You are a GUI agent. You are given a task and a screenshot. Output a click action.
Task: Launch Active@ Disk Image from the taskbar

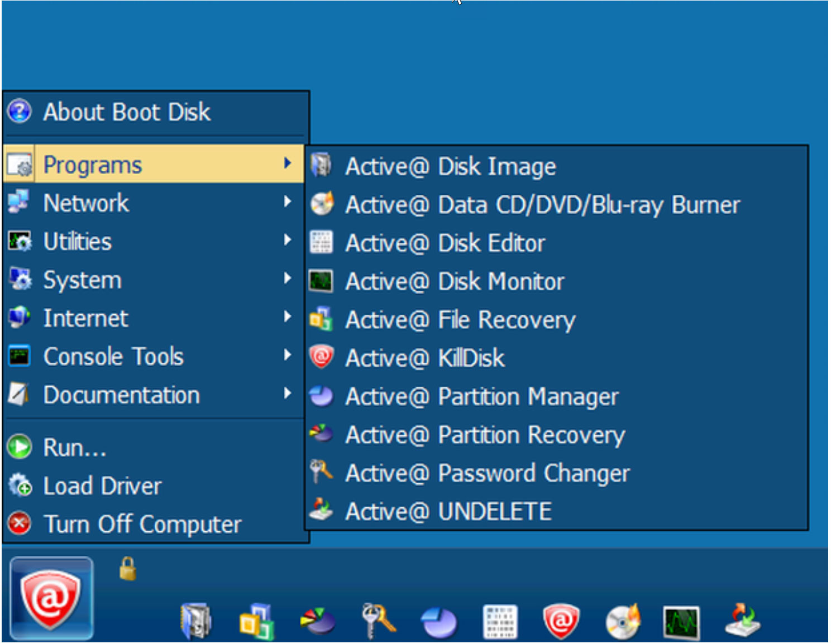pos(194,619)
